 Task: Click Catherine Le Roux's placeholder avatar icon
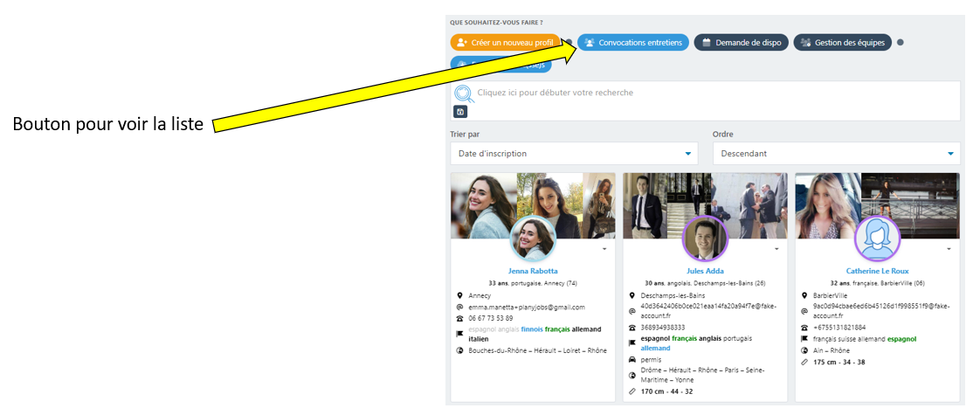(x=877, y=239)
